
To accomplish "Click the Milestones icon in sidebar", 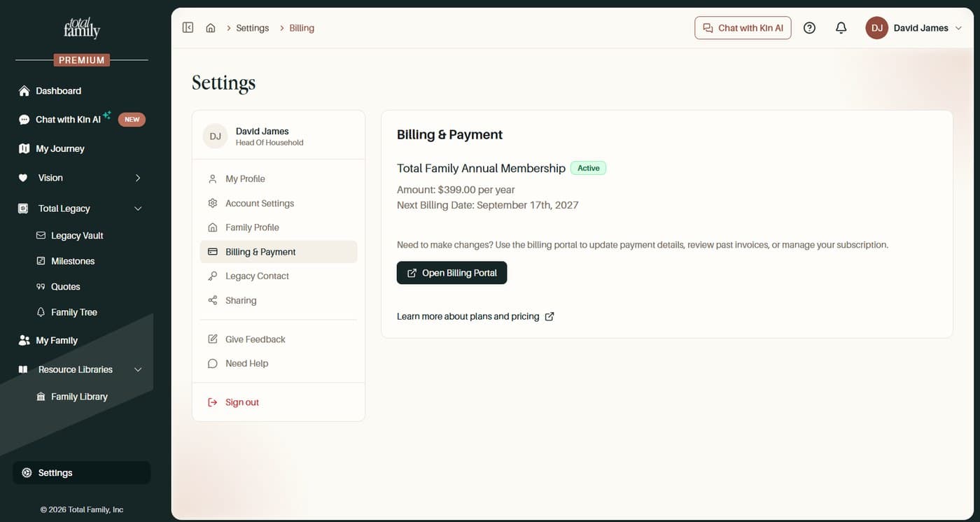I will coord(41,261).
